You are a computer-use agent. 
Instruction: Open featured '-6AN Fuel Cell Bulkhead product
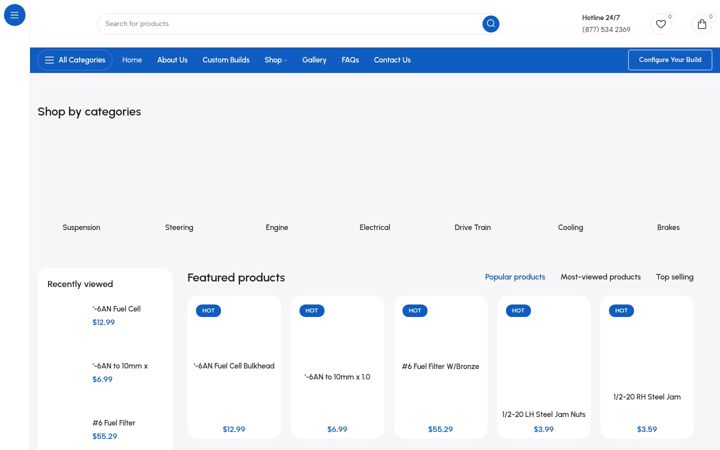[x=234, y=366]
